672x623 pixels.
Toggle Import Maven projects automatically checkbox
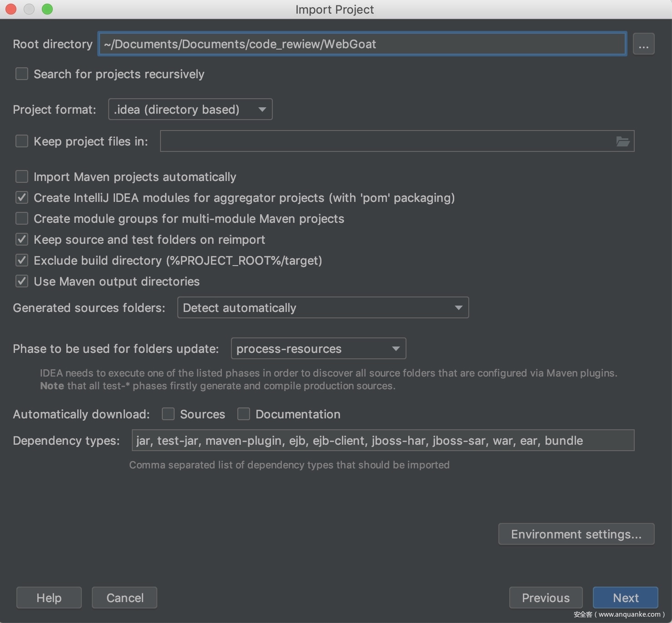[22, 176]
